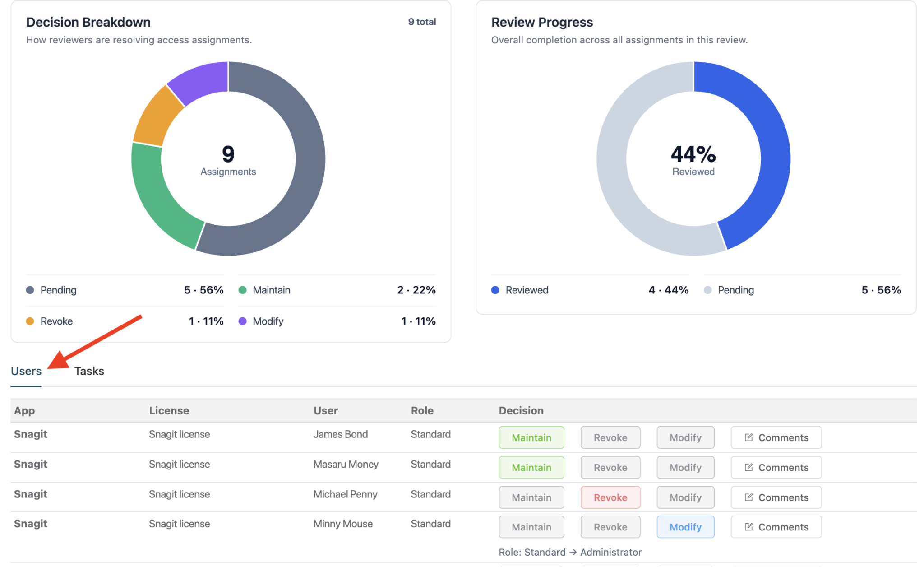This screenshot has width=924, height=567.
Task: Click Maintain for Minny Mouse
Action: click(x=531, y=527)
